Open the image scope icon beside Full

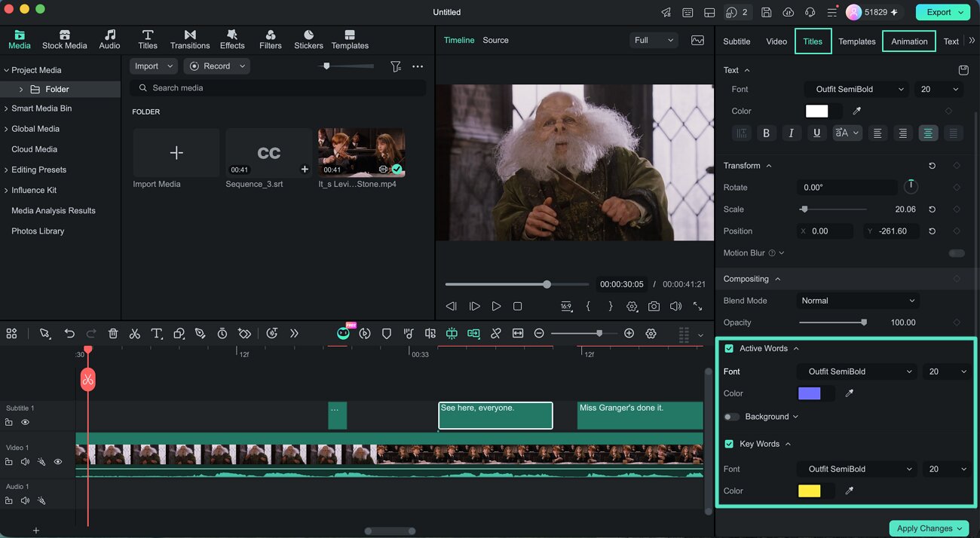[697, 40]
